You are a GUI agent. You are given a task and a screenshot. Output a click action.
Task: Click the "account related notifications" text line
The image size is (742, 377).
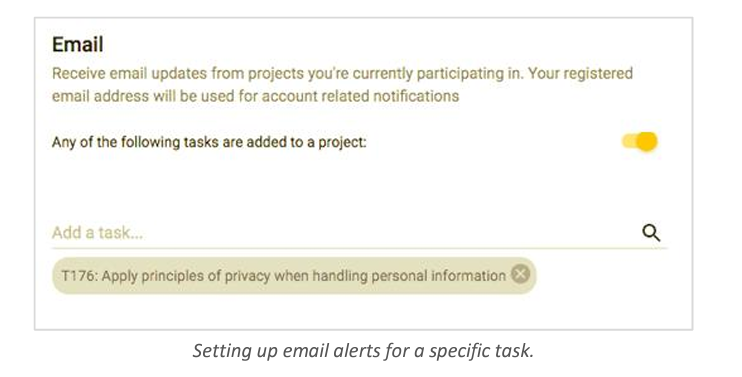[256, 96]
